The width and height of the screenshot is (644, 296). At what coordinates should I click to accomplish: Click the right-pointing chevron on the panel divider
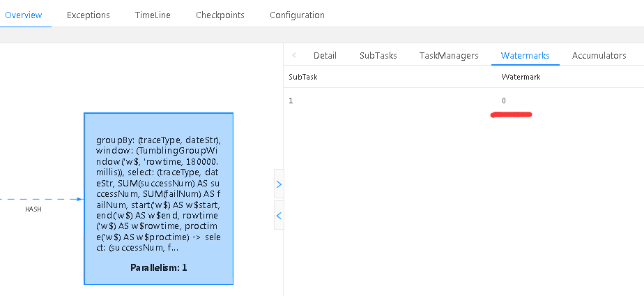click(279, 184)
